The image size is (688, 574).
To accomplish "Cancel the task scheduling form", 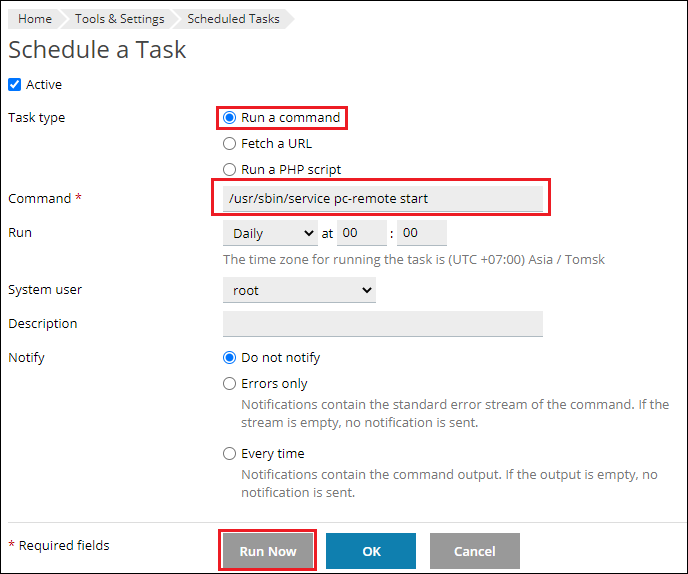I will [475, 551].
